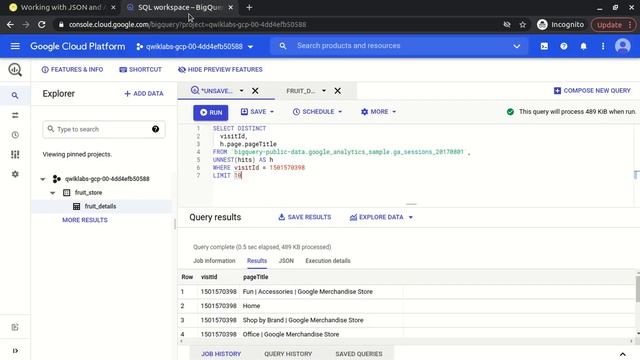Click HIDE PREVIEW FEATURES
640x360 pixels.
[220, 69]
